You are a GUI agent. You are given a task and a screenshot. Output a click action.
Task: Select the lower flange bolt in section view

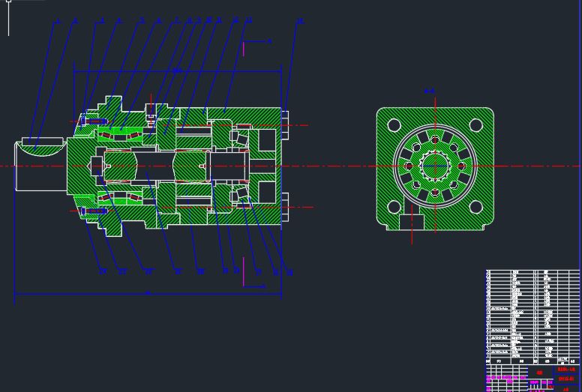pyautogui.click(x=94, y=211)
